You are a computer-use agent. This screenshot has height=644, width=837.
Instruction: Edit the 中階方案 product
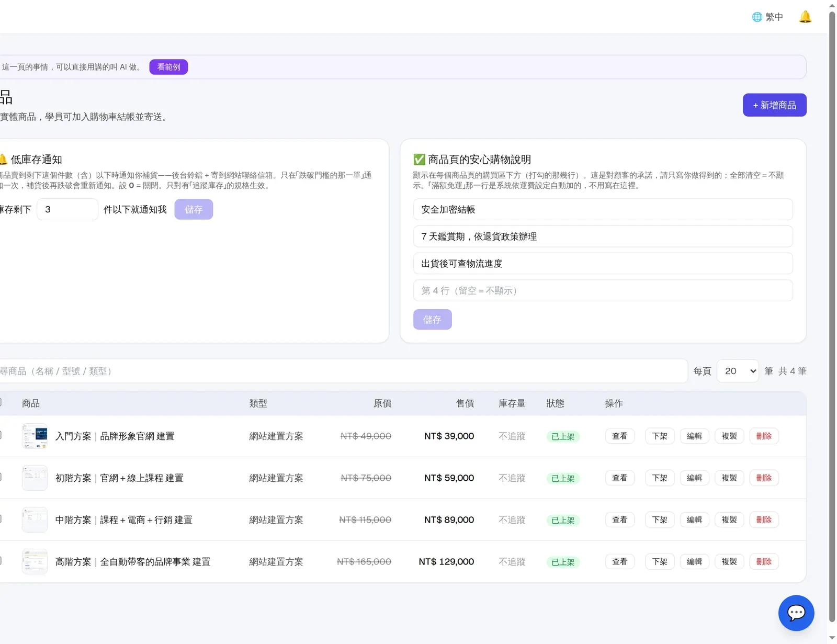[694, 520]
